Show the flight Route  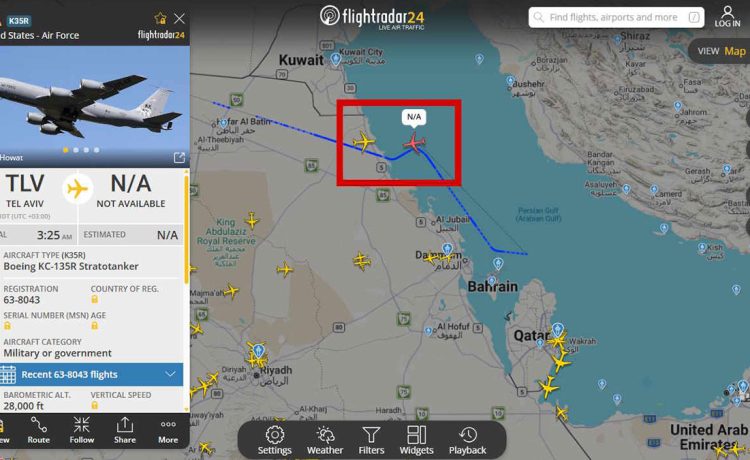[38, 430]
